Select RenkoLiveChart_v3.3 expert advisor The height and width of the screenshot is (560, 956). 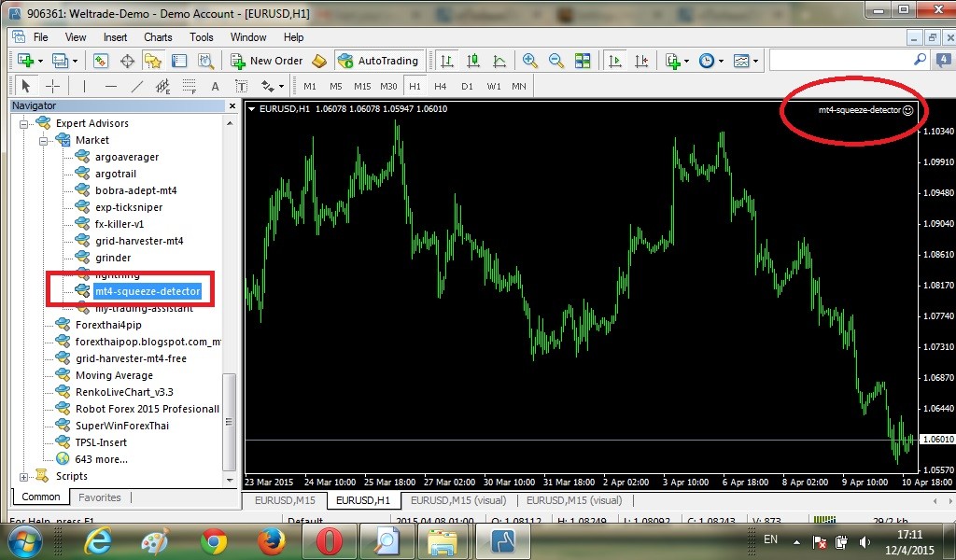click(124, 392)
